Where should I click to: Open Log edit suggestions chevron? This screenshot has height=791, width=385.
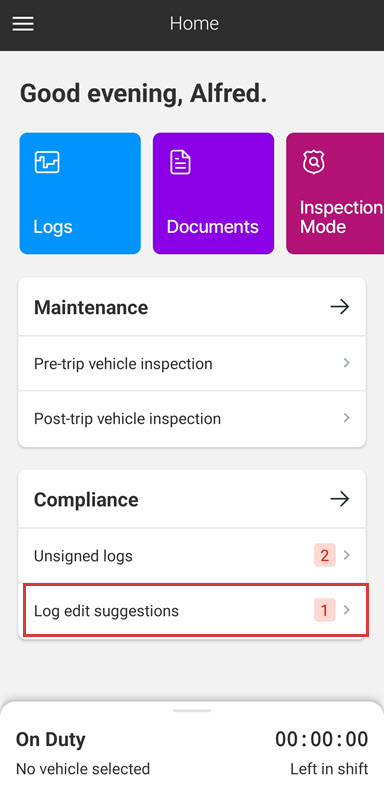coord(347,610)
